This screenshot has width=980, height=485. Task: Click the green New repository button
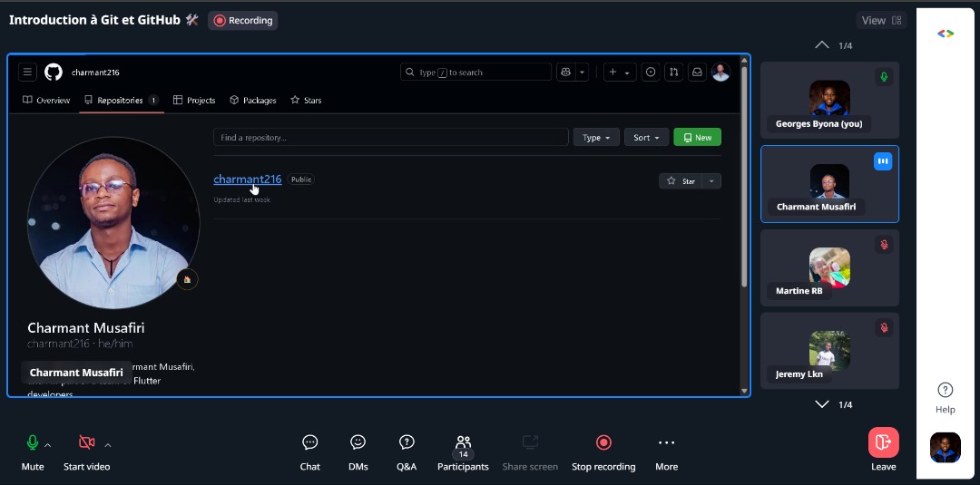pyautogui.click(x=698, y=137)
